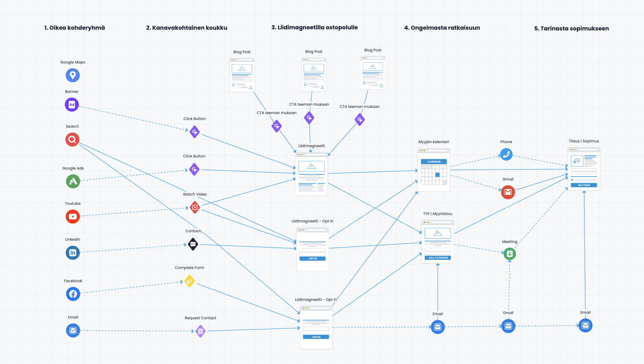Select the Facebook icon
This screenshot has width=644, height=364.
(x=73, y=294)
